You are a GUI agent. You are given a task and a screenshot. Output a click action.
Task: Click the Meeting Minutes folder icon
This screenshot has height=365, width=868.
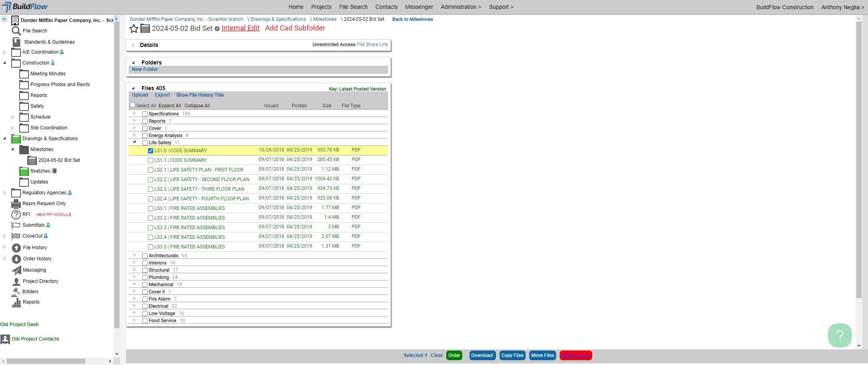(24, 74)
